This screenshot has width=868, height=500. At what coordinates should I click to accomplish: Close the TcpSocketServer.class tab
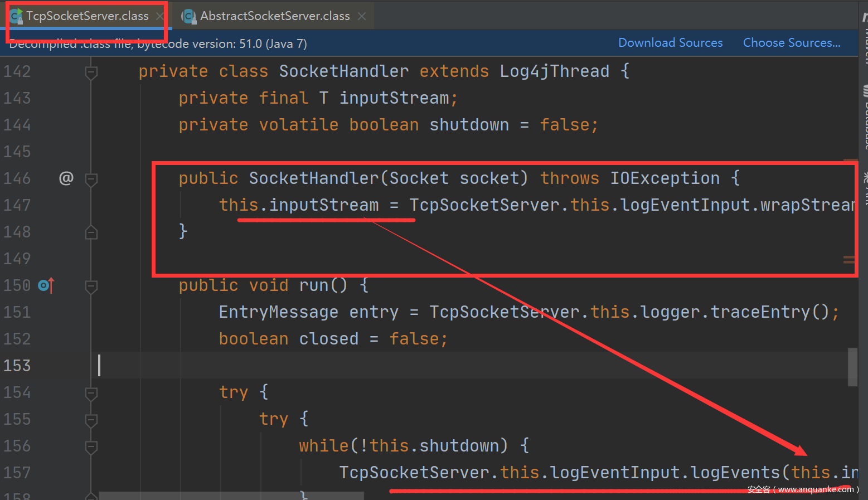tap(160, 16)
